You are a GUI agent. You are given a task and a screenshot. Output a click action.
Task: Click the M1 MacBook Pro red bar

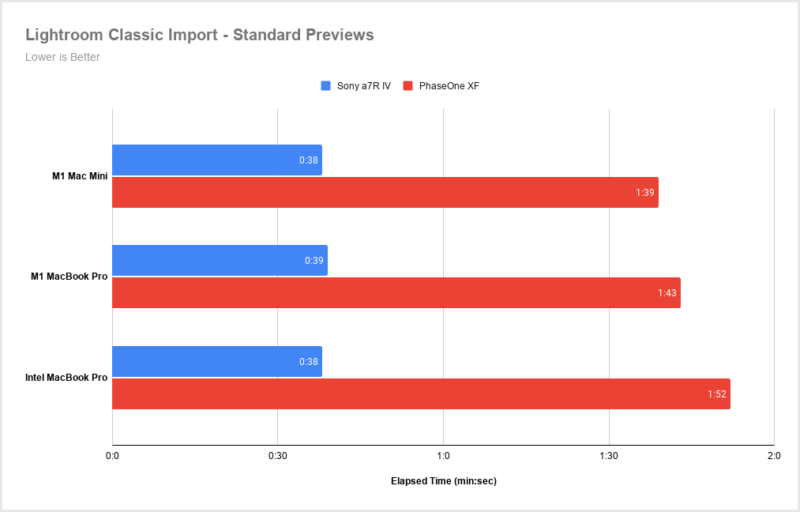[x=395, y=292]
